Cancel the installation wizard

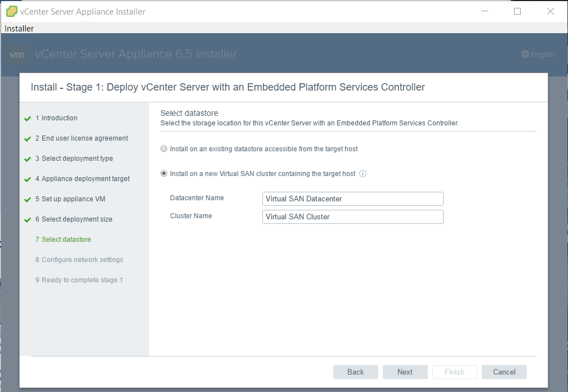point(504,372)
